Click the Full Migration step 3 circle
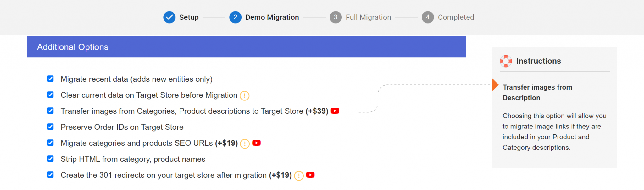The image size is (644, 190). pos(336,17)
